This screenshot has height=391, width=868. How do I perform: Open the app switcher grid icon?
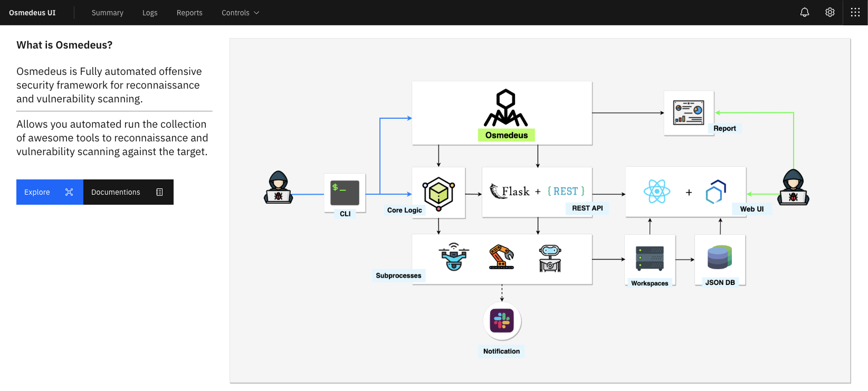point(855,12)
